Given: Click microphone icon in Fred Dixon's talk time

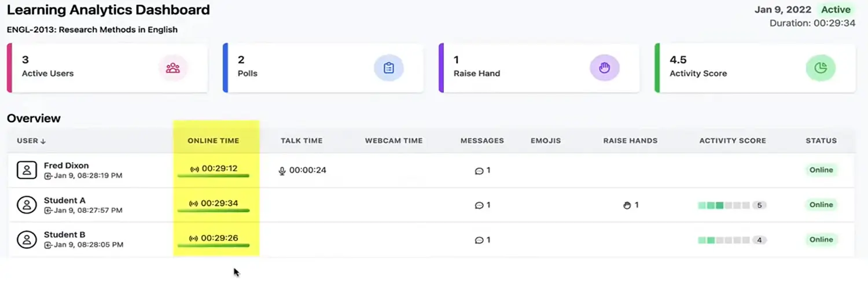Looking at the screenshot, I should click(282, 171).
